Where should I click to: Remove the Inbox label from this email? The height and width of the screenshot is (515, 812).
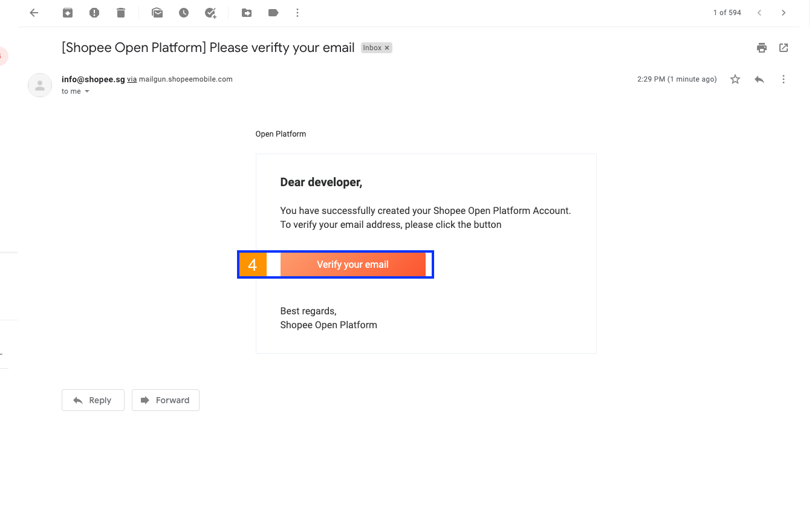click(387, 48)
